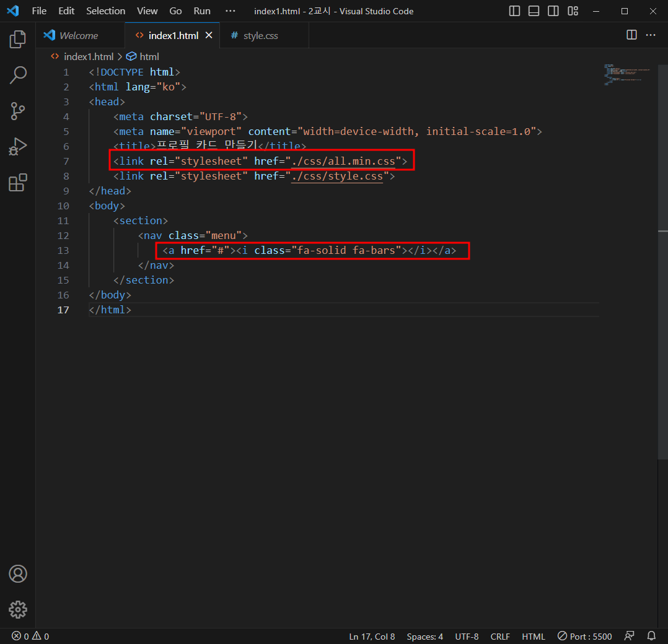Change the UTF-8 file encoding
This screenshot has width=668, height=644.
467,637
